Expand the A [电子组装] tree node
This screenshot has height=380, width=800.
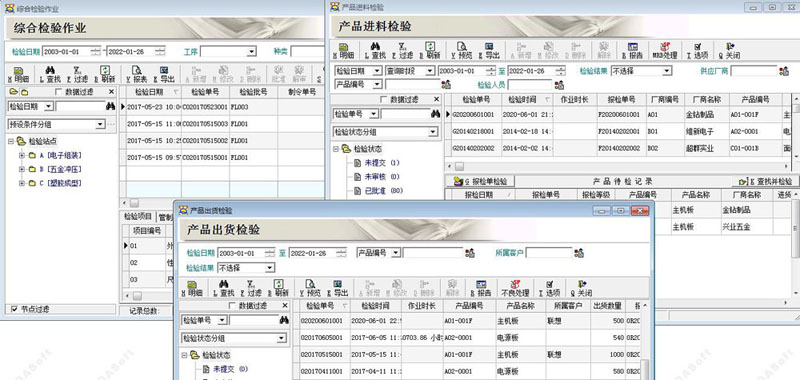tap(22, 155)
